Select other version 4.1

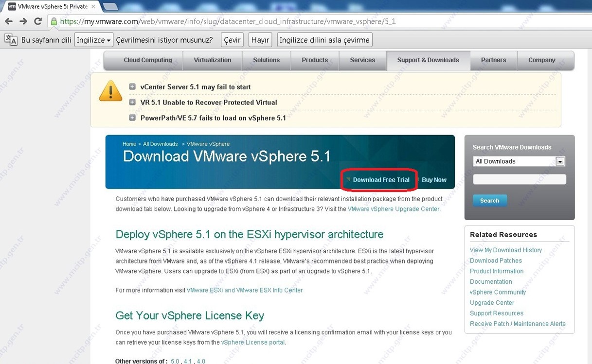point(188,362)
